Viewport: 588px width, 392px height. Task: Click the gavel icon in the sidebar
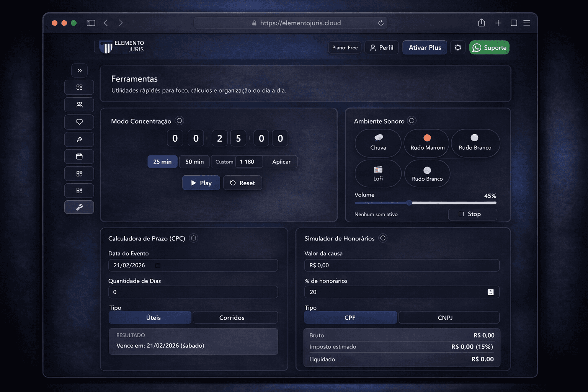coord(79,139)
